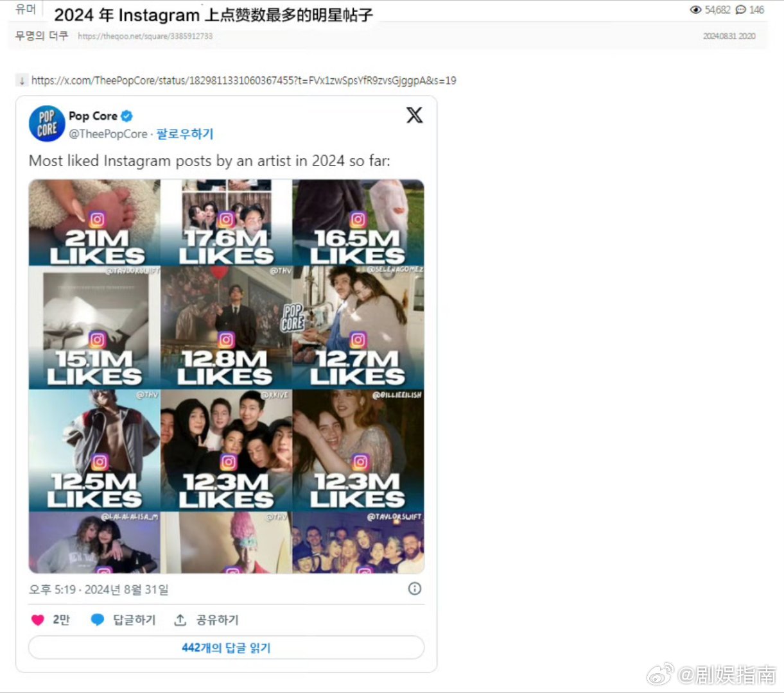Click the Pop Core display name
Screen dimensions: 784x693
pos(93,116)
